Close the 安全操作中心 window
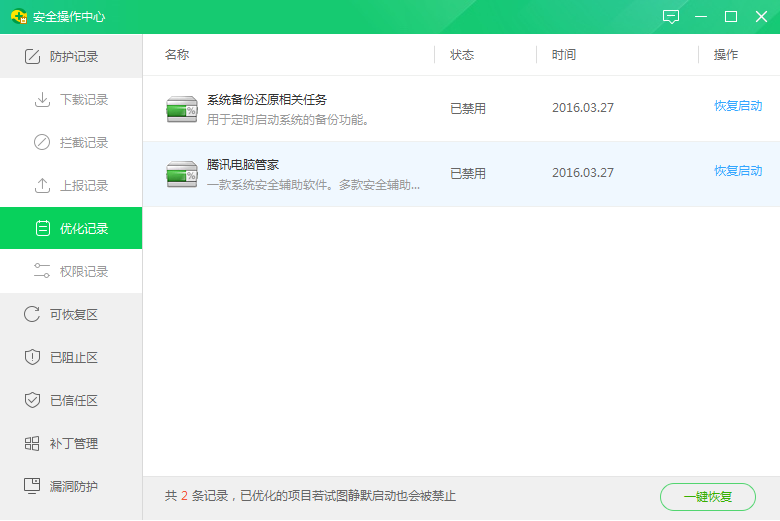The width and height of the screenshot is (780, 521). (761, 16)
